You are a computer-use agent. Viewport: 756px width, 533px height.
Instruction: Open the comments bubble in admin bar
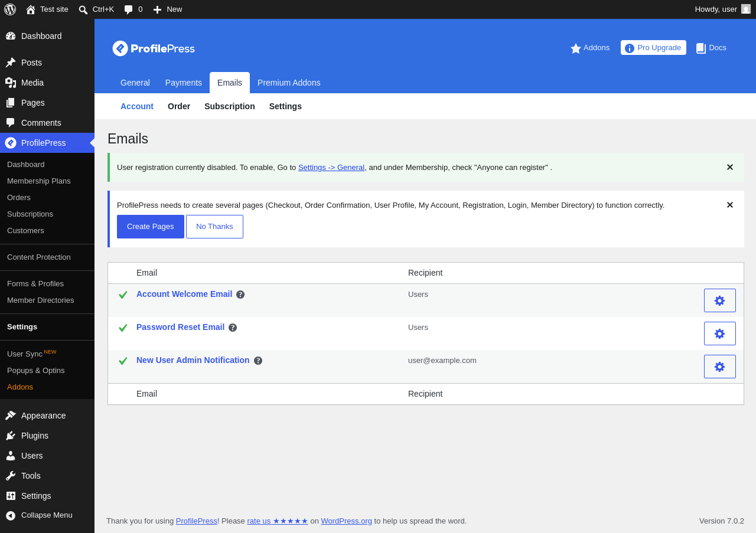pos(133,9)
